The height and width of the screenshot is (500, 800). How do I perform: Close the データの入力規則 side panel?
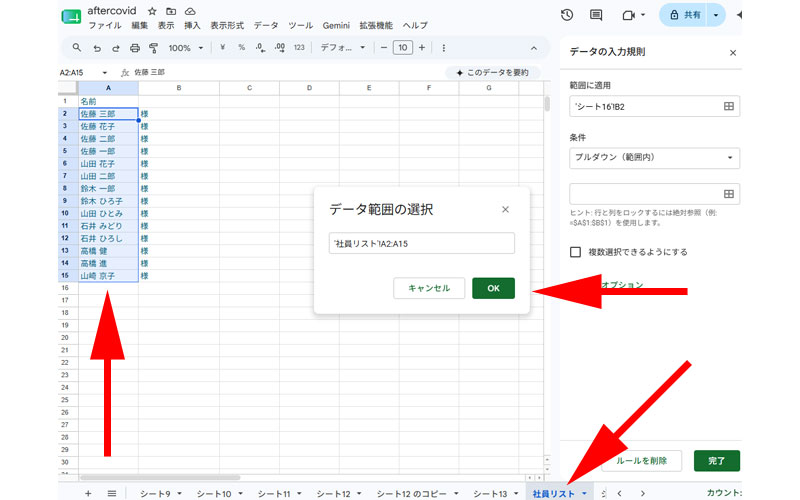click(x=733, y=53)
